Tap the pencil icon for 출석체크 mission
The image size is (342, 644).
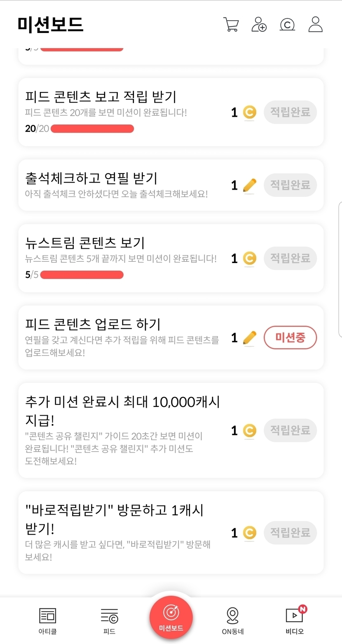pyautogui.click(x=249, y=186)
